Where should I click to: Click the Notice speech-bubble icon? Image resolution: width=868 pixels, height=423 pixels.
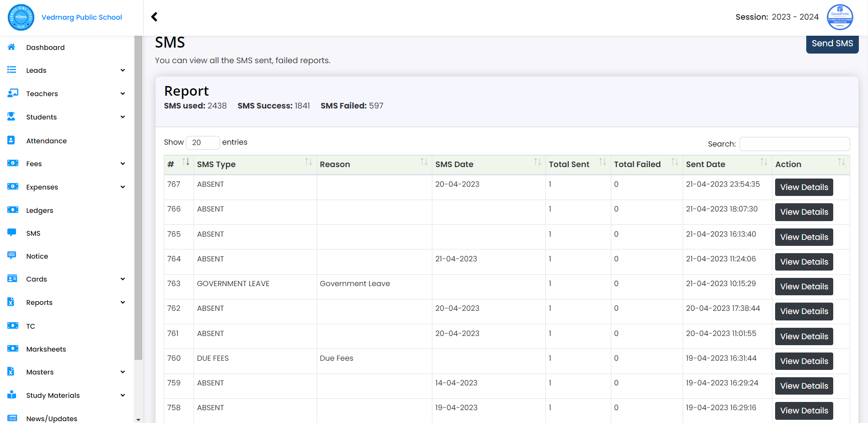point(11,256)
